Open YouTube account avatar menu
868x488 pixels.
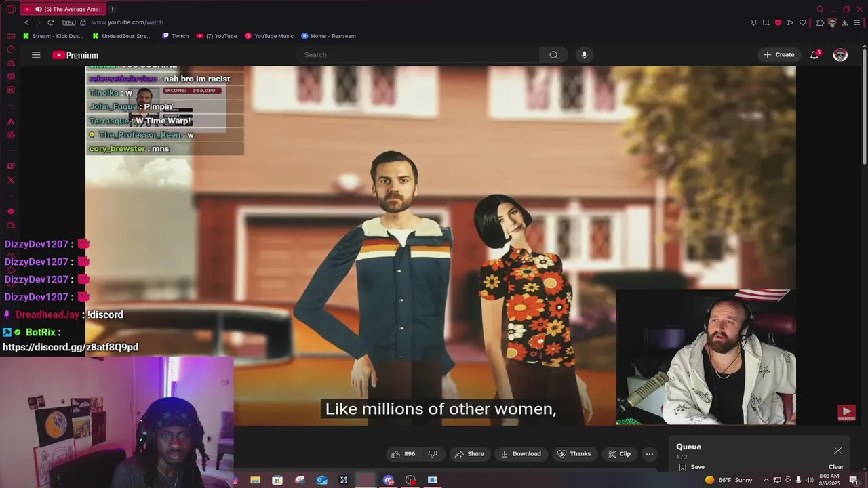coord(840,55)
